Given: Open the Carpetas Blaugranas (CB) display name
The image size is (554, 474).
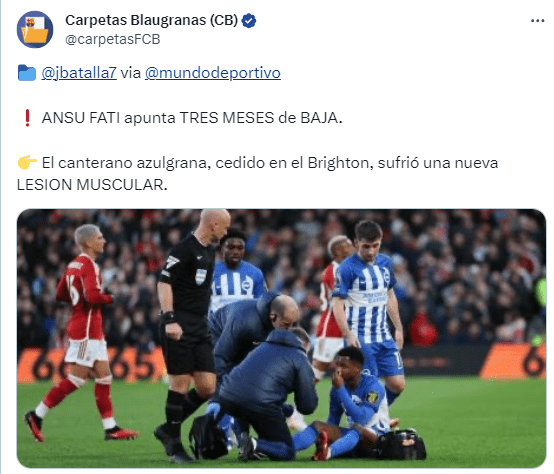Looking at the screenshot, I should [x=152, y=20].
